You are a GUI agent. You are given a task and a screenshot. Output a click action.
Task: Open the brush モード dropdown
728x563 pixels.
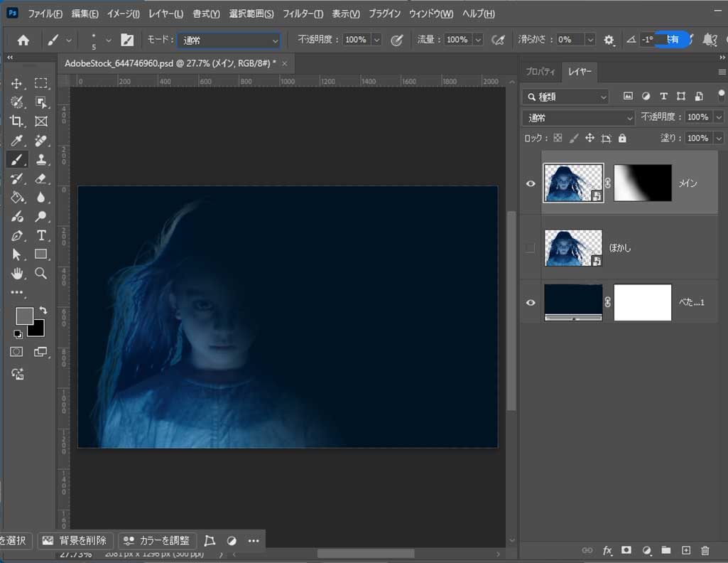229,41
